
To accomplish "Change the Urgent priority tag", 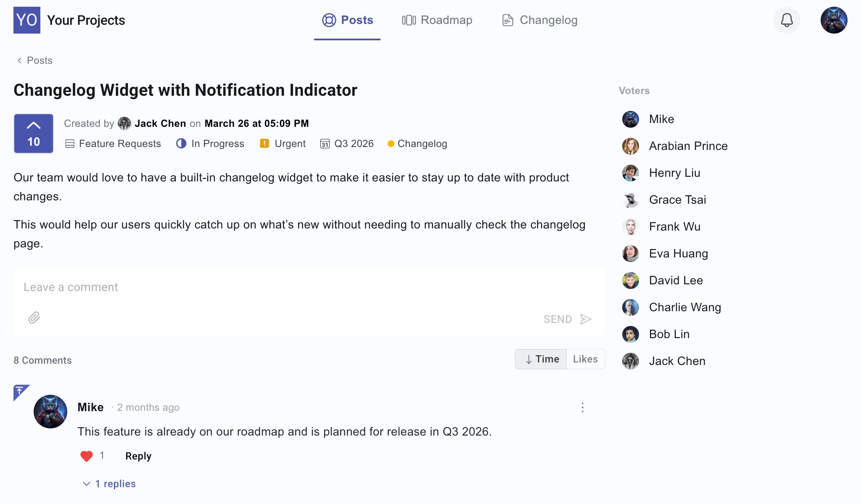I will (x=283, y=144).
